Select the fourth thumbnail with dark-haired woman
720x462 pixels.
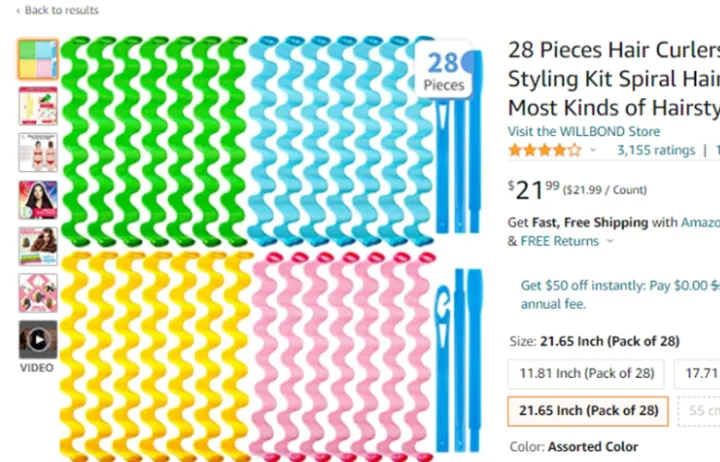38,200
